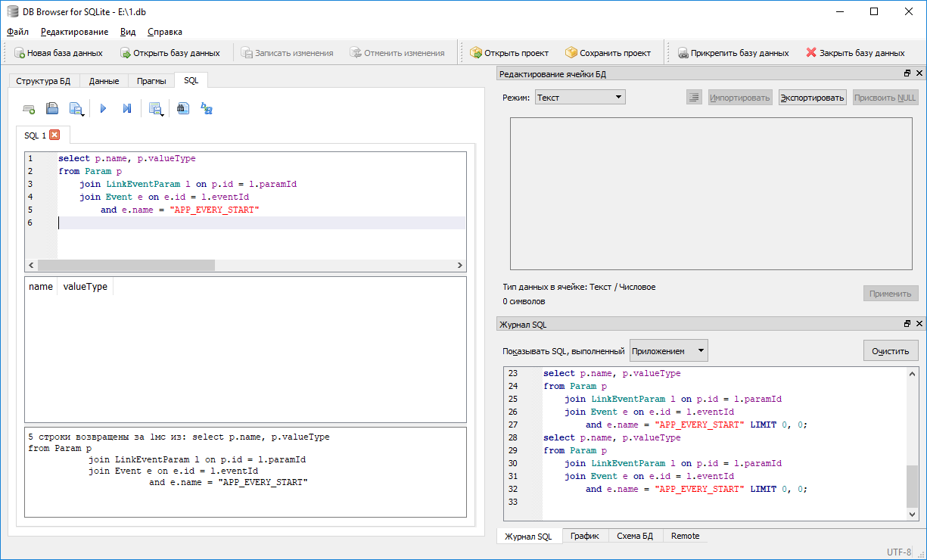Open the Правка menu

tap(75, 32)
